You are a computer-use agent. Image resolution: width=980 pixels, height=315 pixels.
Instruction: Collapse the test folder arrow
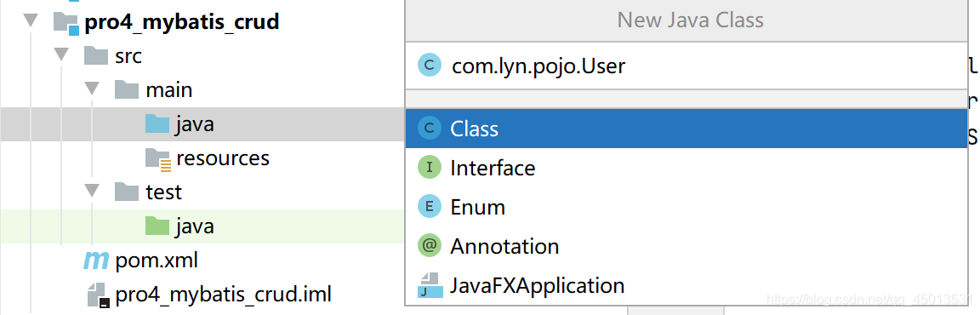click(x=92, y=191)
